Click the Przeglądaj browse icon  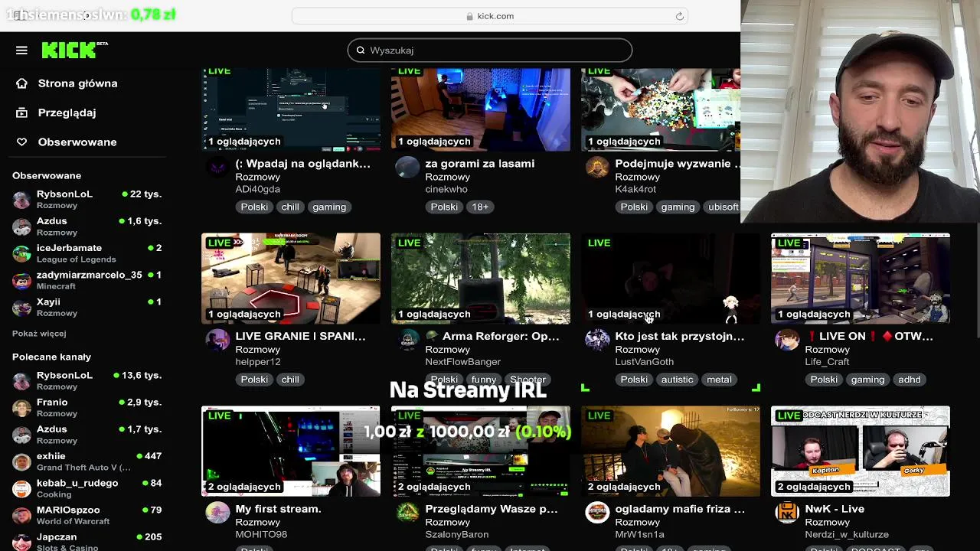(x=21, y=112)
